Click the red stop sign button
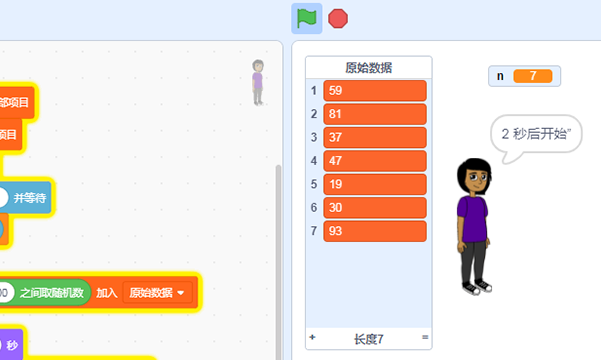Screen dimensions: 601x360 (x=338, y=18)
